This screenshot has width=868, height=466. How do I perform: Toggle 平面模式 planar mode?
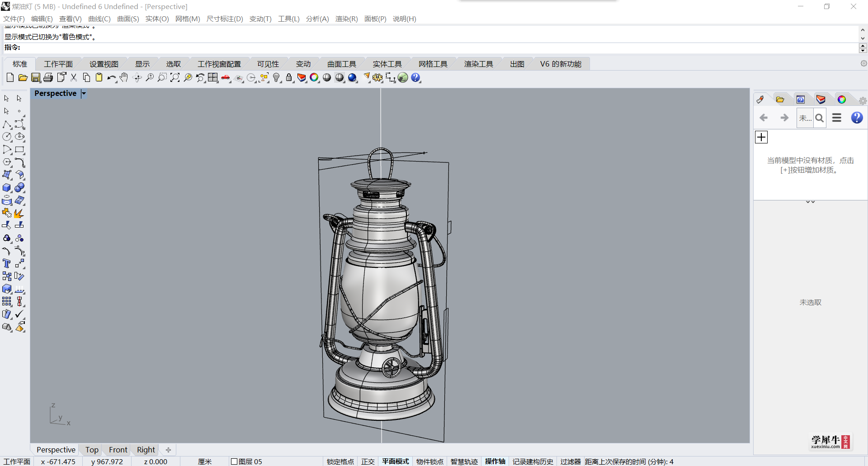point(396,461)
